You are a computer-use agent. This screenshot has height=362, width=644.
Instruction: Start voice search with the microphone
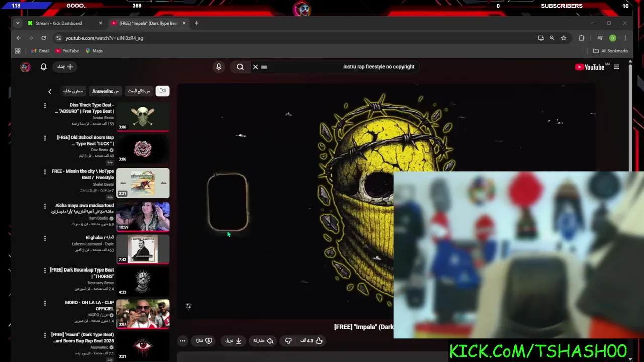tap(219, 67)
